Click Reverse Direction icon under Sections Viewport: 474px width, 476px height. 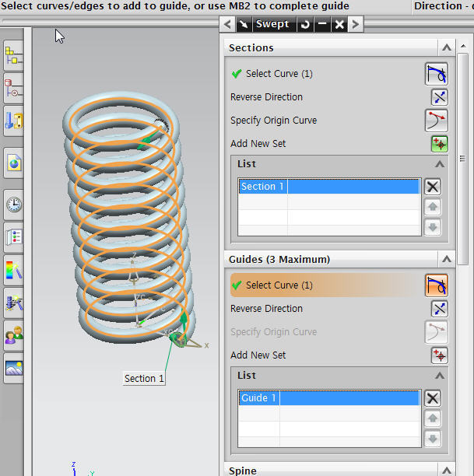point(439,97)
